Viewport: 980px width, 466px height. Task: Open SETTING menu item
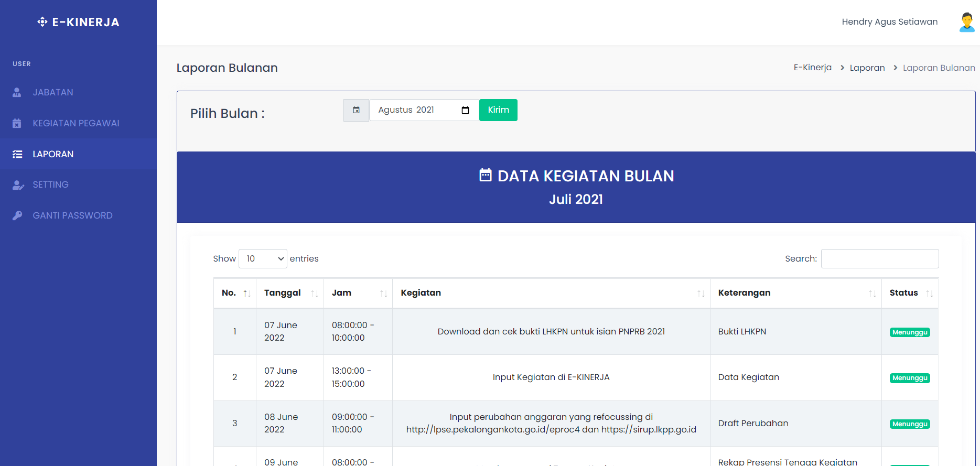[x=78, y=185]
